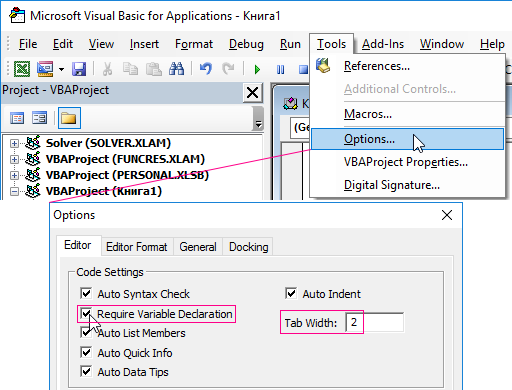Viewport: 512px width, 390px height.
Task: Click the Insert UserForm toolbar icon
Action: click(45, 69)
